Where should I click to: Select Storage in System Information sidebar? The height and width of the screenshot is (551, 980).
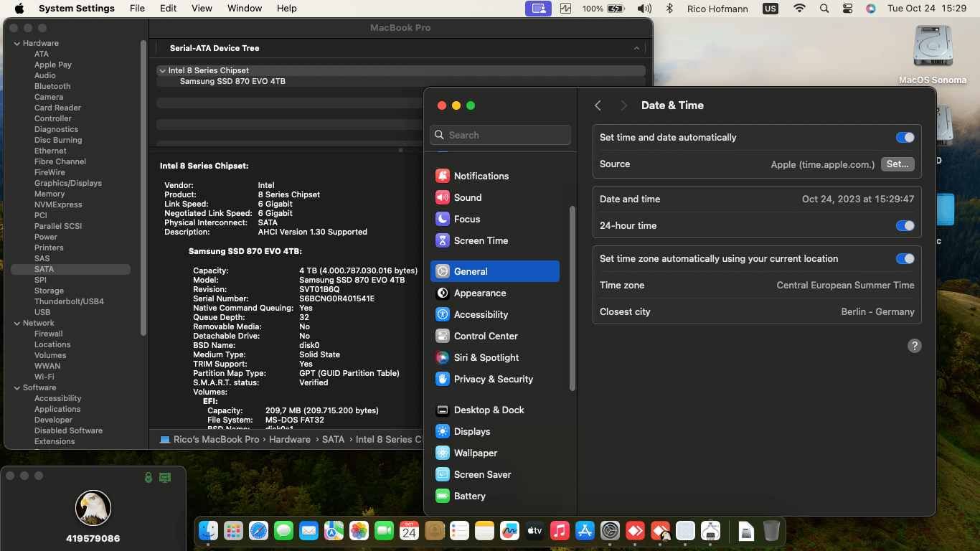[49, 291]
